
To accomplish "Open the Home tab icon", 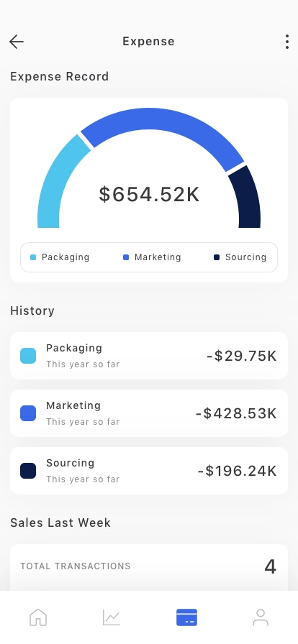I will [x=38, y=617].
